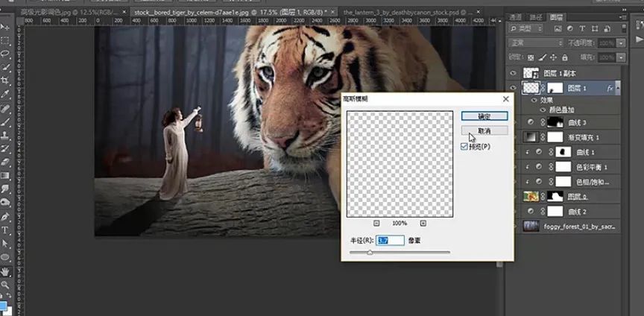Image resolution: width=644 pixels, height=316 pixels.
Task: Click the 半径 radius input field
Action: (x=391, y=240)
